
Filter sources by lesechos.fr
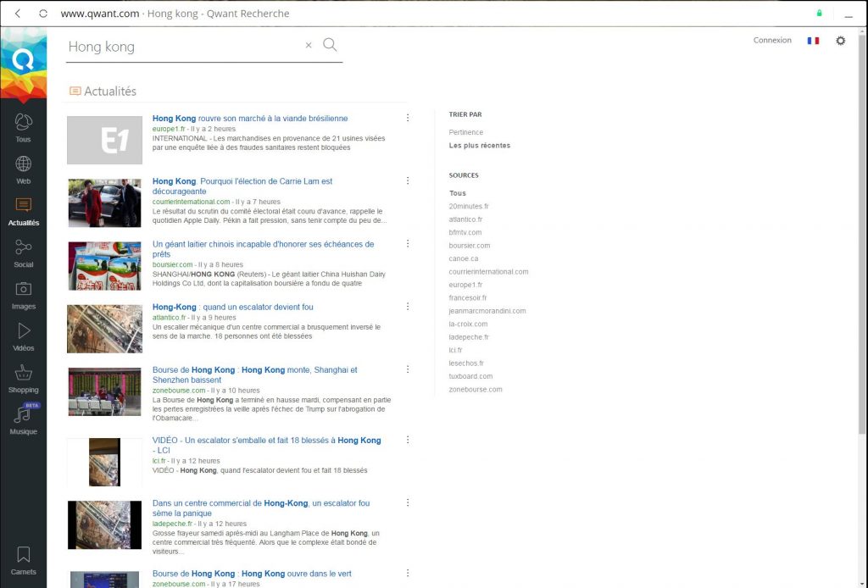[466, 363]
